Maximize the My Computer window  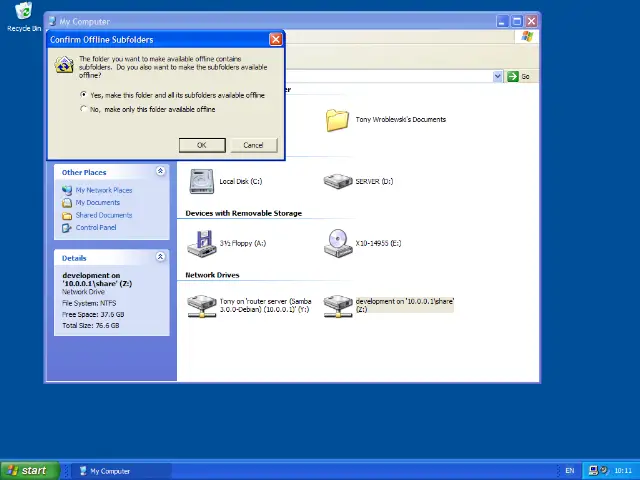pos(517,21)
